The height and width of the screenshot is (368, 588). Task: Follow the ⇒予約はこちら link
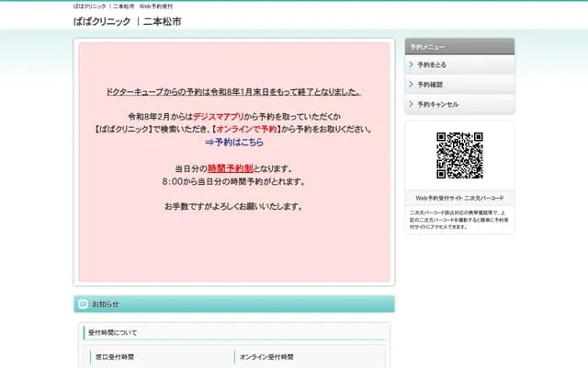pos(233,143)
